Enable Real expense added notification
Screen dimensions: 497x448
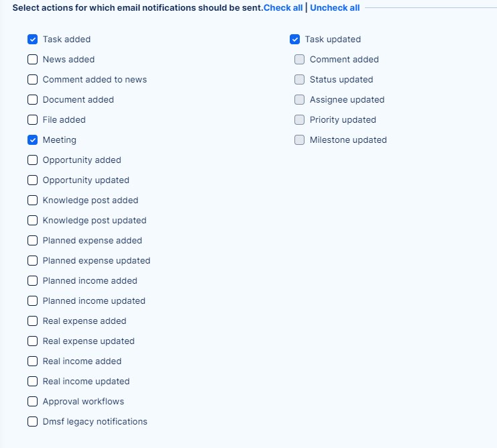32,321
